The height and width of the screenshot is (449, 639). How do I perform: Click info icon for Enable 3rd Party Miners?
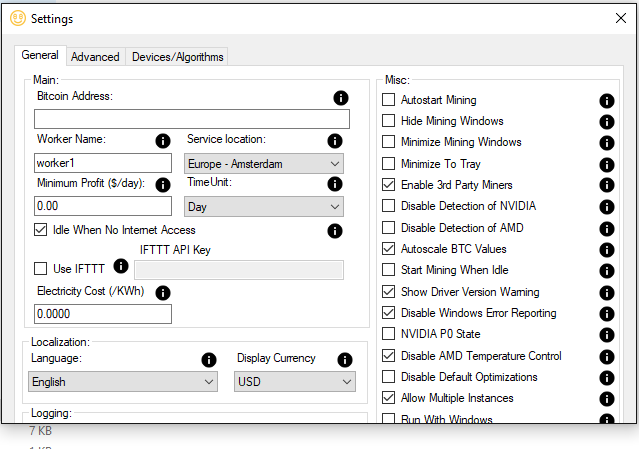(x=606, y=186)
